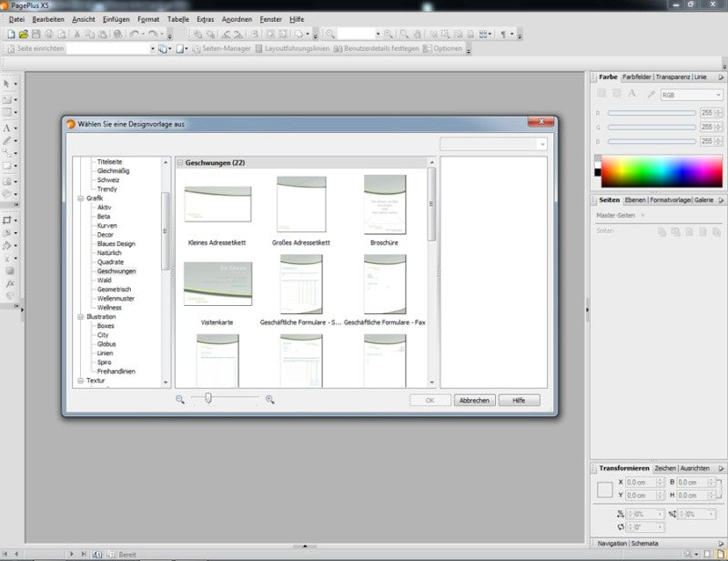Select the artistic text A tool
This screenshot has height=561, width=728.
(x=7, y=127)
